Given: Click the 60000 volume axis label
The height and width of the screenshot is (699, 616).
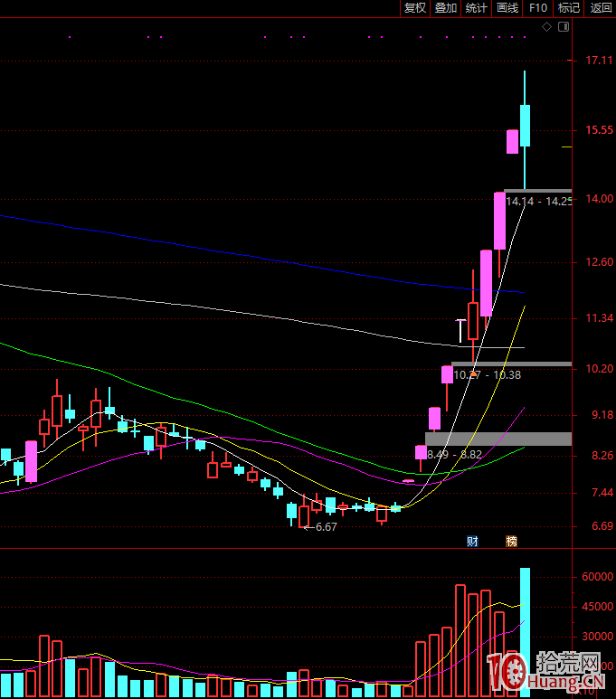Looking at the screenshot, I should [x=597, y=577].
